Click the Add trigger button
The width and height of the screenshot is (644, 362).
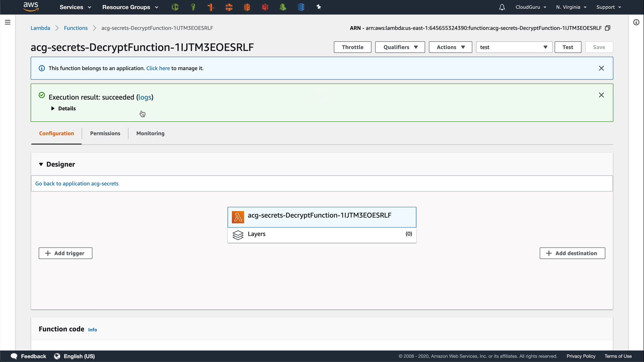(65, 253)
